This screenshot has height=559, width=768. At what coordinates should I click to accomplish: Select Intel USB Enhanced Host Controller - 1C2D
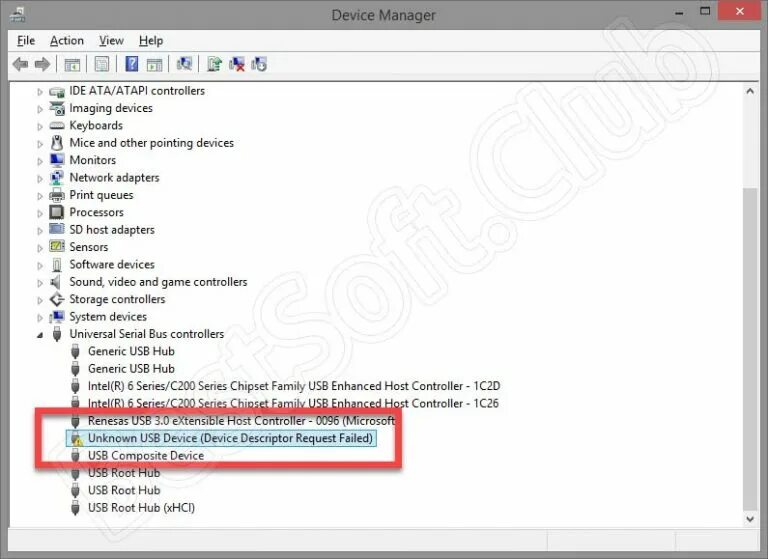294,386
